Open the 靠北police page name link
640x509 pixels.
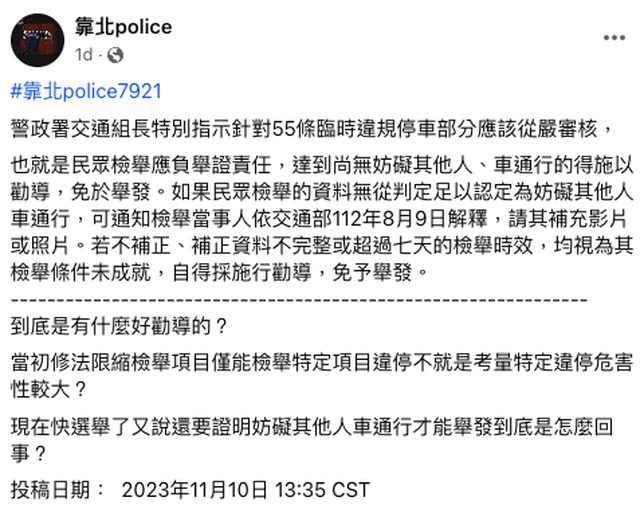tap(123, 27)
